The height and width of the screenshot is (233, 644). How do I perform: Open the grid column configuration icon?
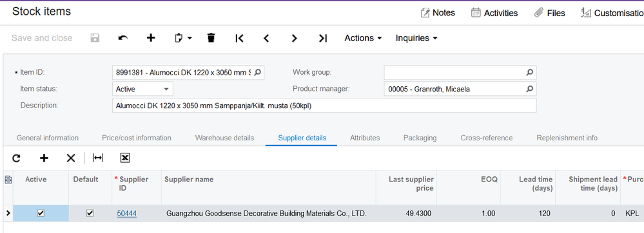[8, 180]
